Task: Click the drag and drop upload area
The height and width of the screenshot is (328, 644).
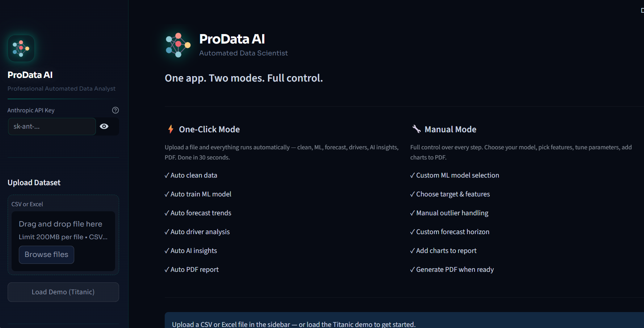Action: 63,235
